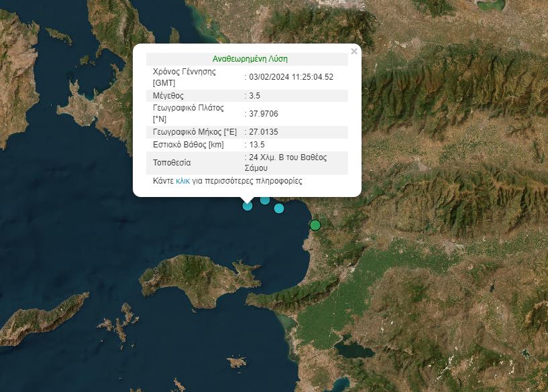Select the middle teal marker in the cluster

coord(264,200)
